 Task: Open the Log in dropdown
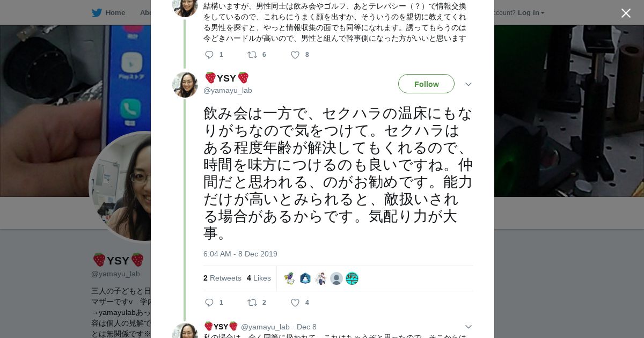click(x=531, y=13)
